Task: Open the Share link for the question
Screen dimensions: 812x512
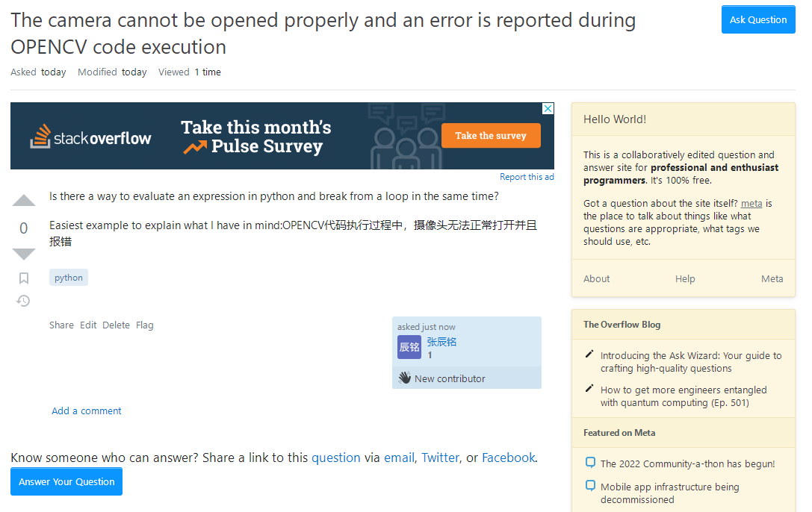Action: [x=61, y=325]
